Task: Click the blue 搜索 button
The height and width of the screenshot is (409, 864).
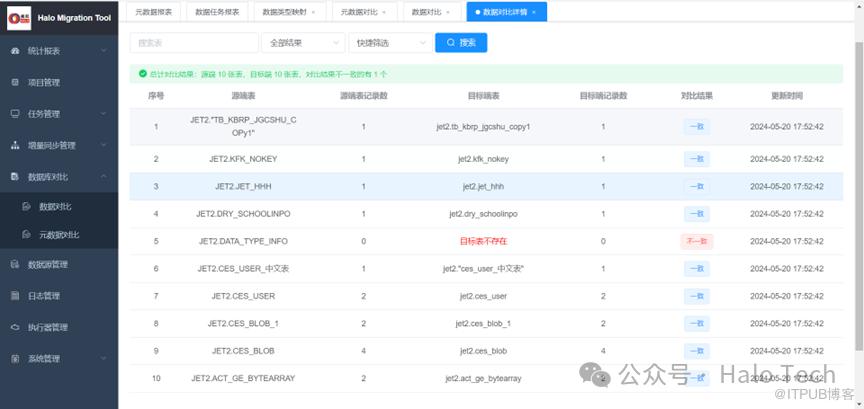Action: (461, 43)
